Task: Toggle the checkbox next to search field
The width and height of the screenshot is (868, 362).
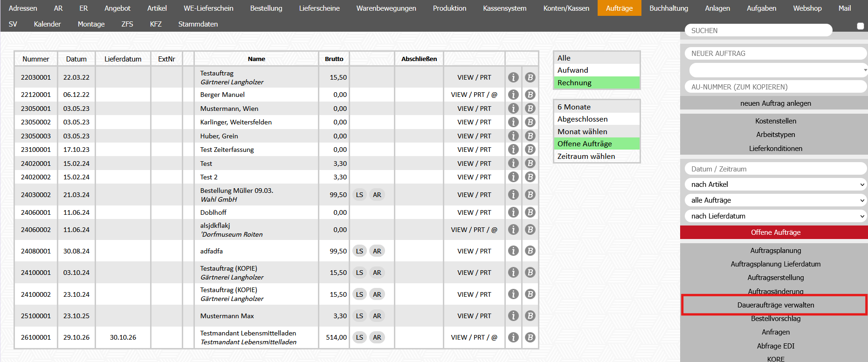Action: coord(861,27)
